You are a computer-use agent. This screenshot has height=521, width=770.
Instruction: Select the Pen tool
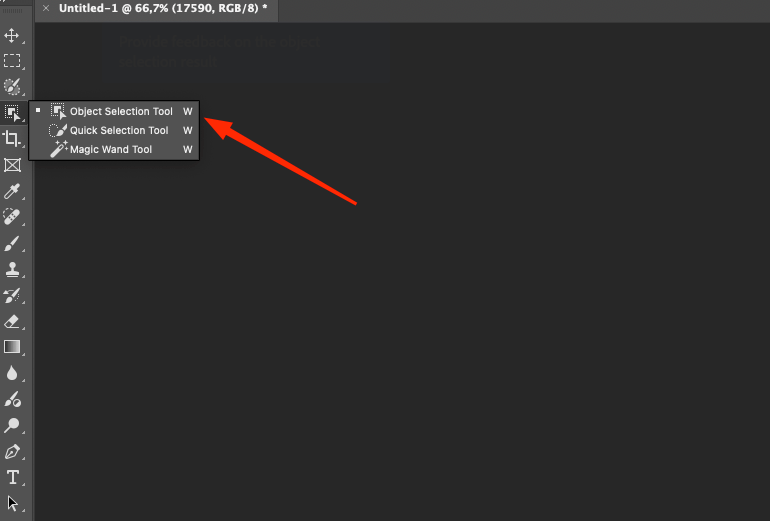coord(12,451)
